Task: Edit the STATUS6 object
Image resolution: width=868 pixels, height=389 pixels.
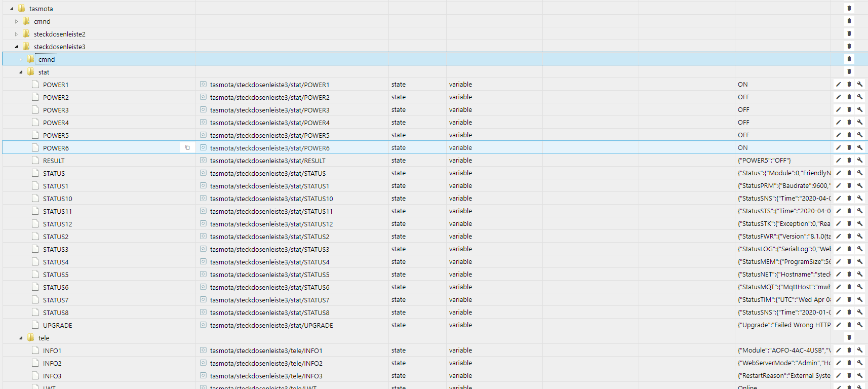Action: (x=839, y=287)
